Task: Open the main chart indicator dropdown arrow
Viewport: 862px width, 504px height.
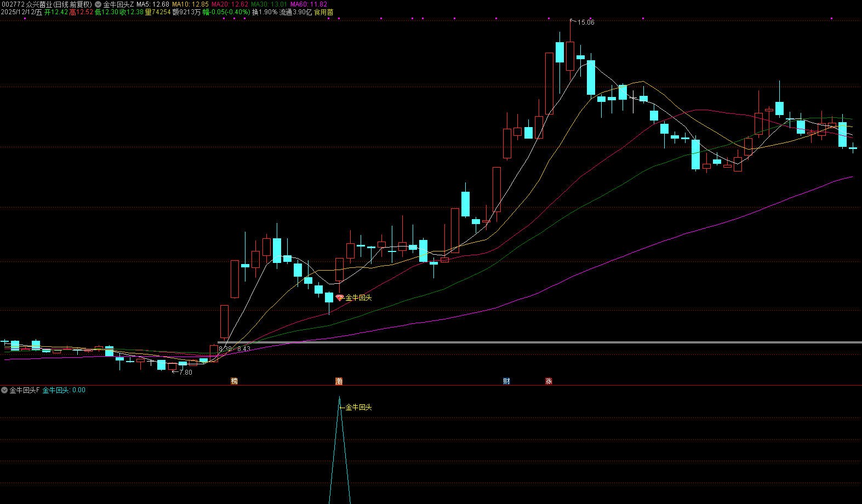Action: 98,4
